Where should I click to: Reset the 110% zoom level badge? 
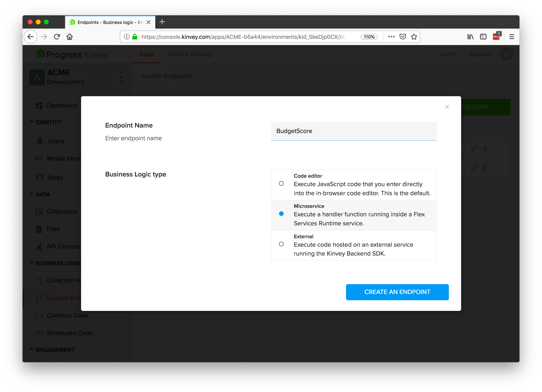[369, 37]
